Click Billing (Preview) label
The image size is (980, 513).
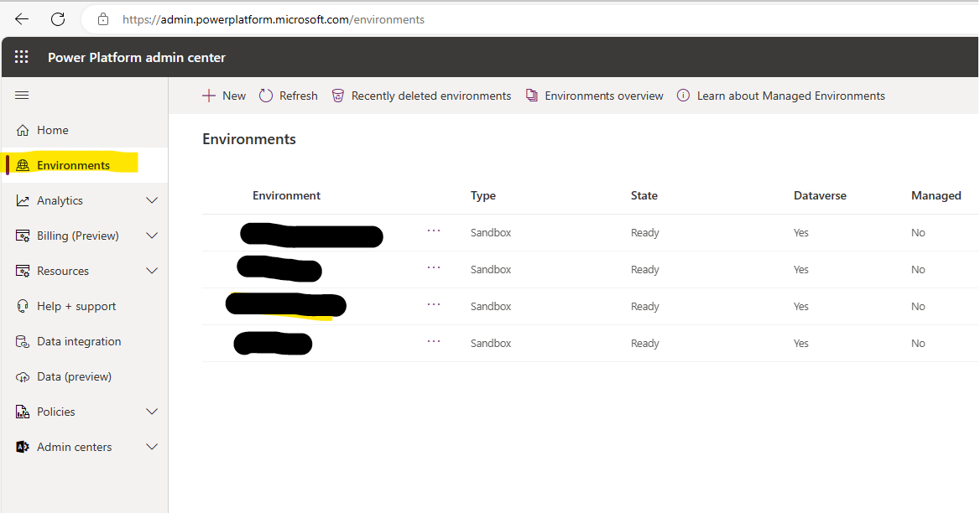coord(77,236)
